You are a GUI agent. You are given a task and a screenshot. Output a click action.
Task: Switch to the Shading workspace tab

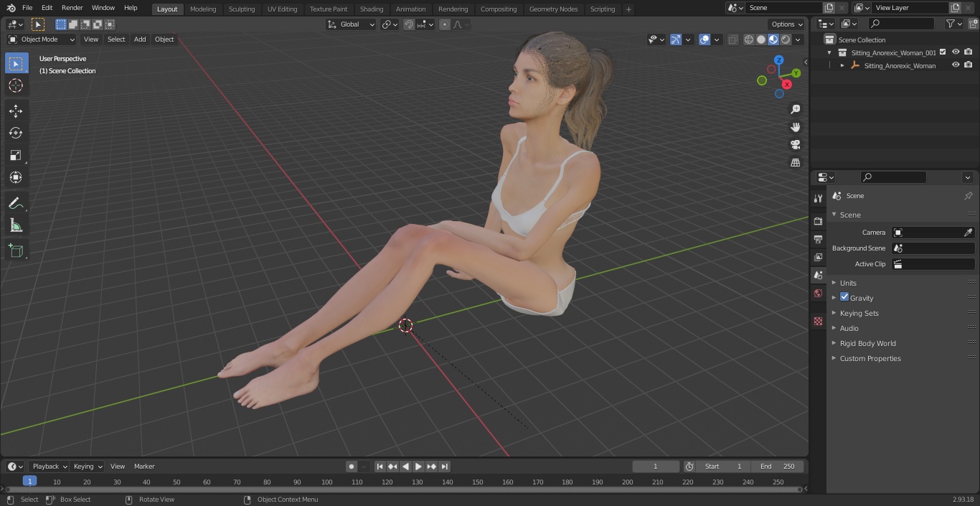[x=372, y=9]
